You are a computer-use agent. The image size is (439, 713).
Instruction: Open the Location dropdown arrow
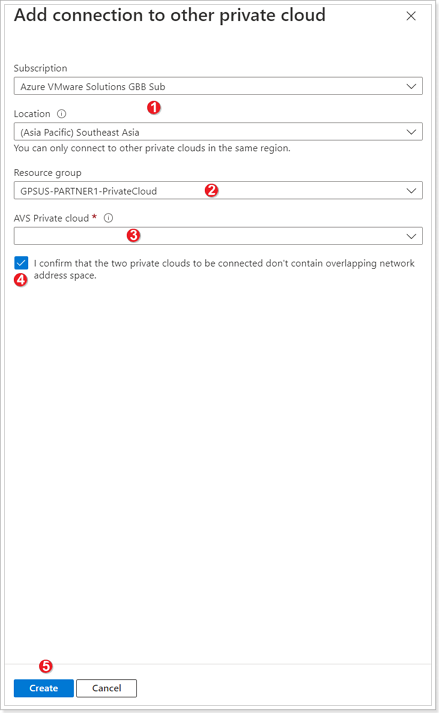[411, 132]
